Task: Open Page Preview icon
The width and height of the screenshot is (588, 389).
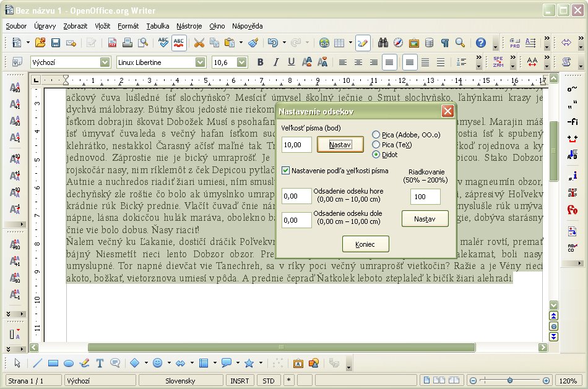Action: [143, 43]
